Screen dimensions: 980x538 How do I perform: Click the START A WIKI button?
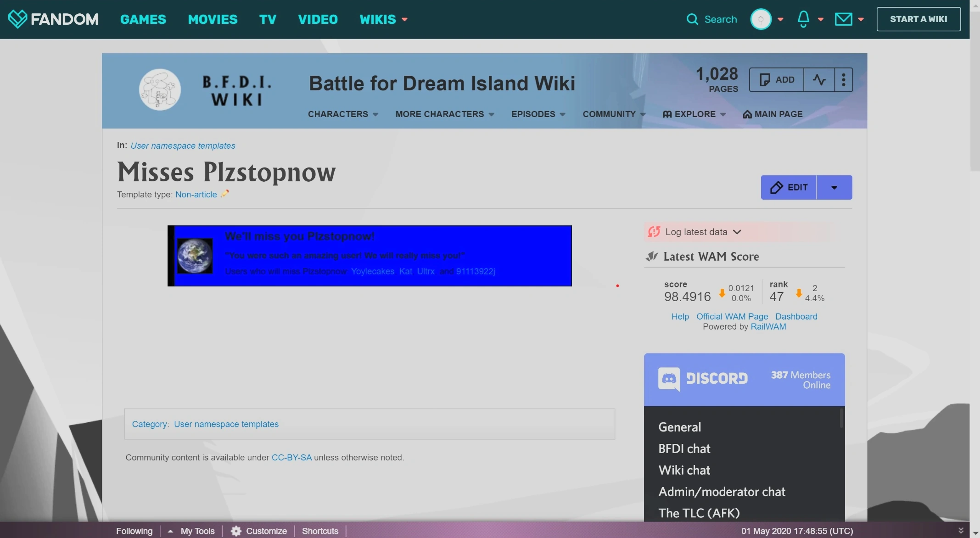pos(918,19)
